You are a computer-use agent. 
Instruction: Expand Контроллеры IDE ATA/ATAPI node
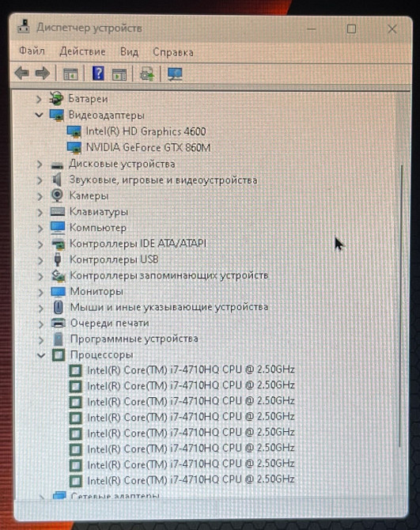[x=40, y=244]
